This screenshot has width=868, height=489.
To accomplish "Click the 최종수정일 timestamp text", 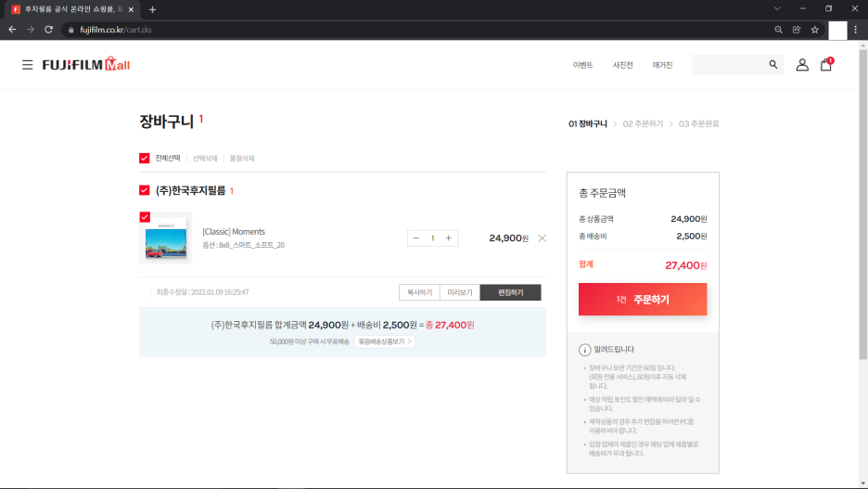I will pyautogui.click(x=202, y=292).
